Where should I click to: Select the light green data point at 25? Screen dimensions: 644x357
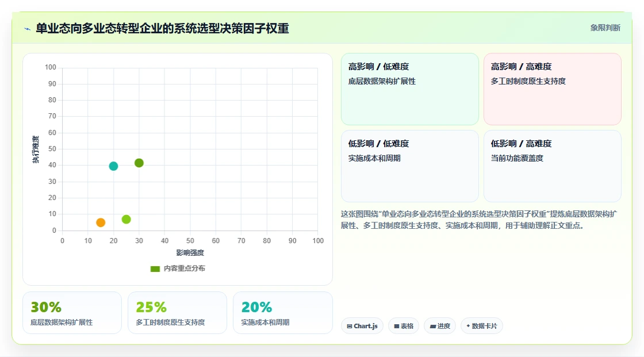click(x=126, y=220)
